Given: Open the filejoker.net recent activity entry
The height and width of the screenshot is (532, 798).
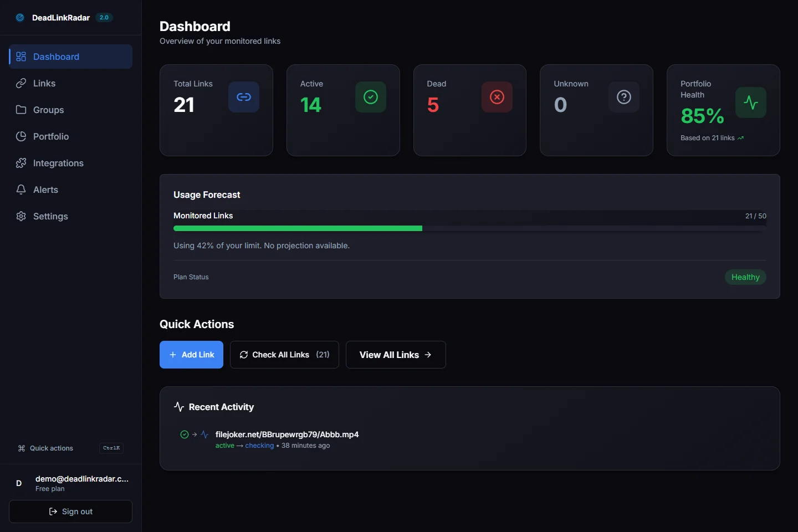Looking at the screenshot, I should pyautogui.click(x=287, y=434).
